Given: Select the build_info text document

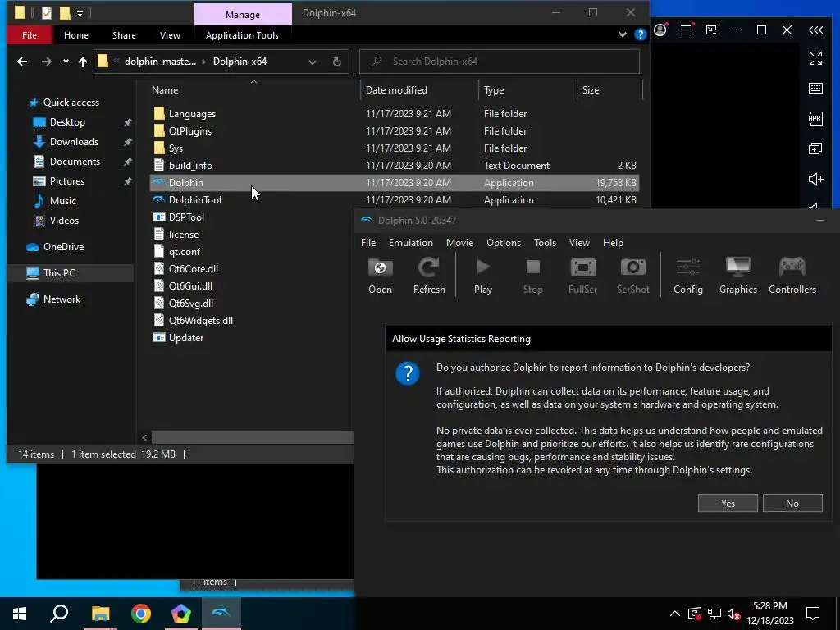Looking at the screenshot, I should (394, 166).
